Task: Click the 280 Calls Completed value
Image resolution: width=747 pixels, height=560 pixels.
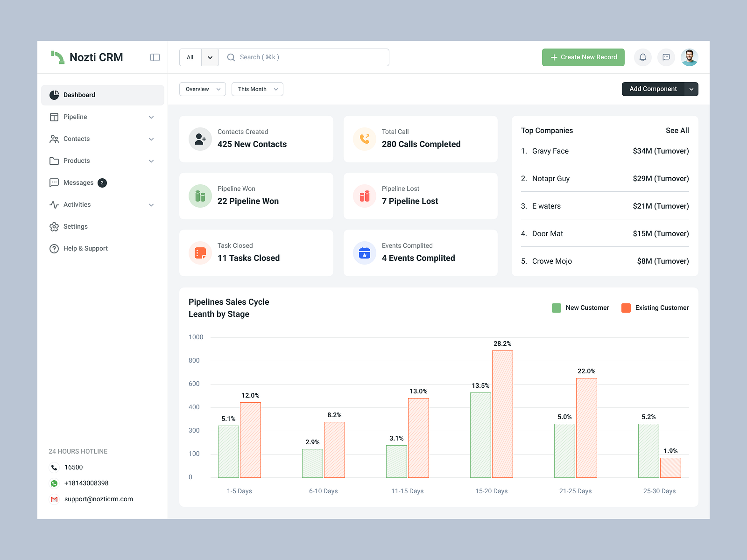Action: click(421, 145)
